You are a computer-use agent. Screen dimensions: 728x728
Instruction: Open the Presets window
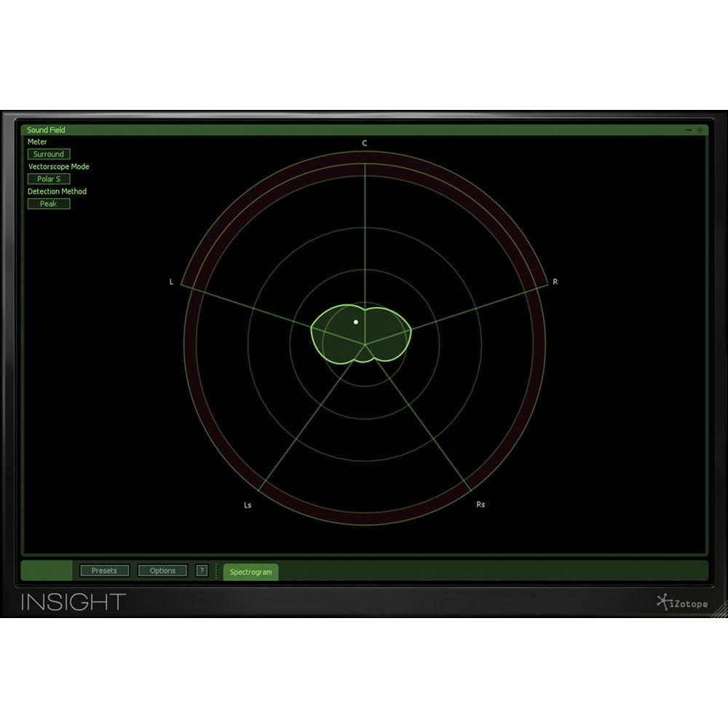tap(105, 571)
